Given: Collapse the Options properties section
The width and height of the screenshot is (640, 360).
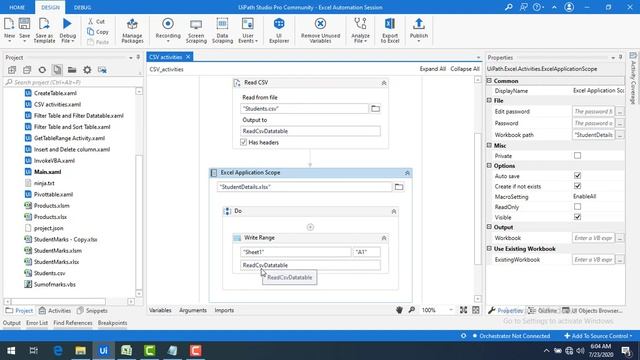Looking at the screenshot, I should tap(489, 166).
